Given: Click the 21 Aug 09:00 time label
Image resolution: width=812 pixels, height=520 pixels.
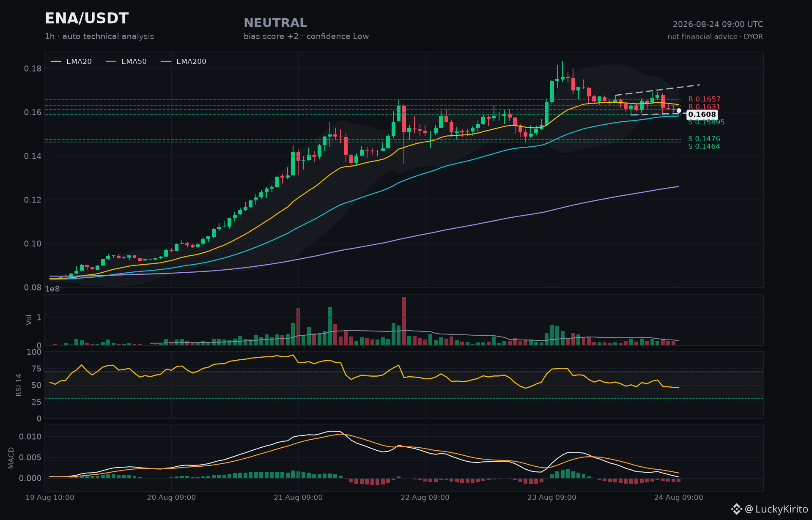Looking at the screenshot, I should 298,498.
